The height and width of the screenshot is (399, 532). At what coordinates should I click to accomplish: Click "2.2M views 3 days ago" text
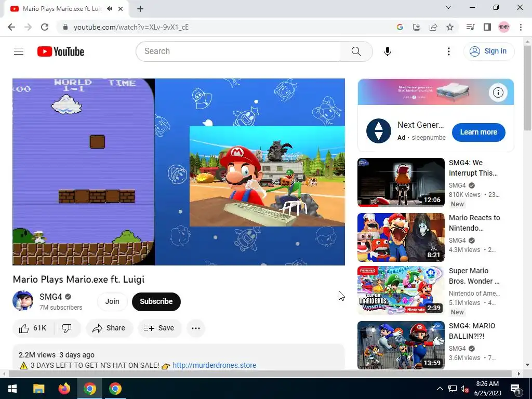56,355
